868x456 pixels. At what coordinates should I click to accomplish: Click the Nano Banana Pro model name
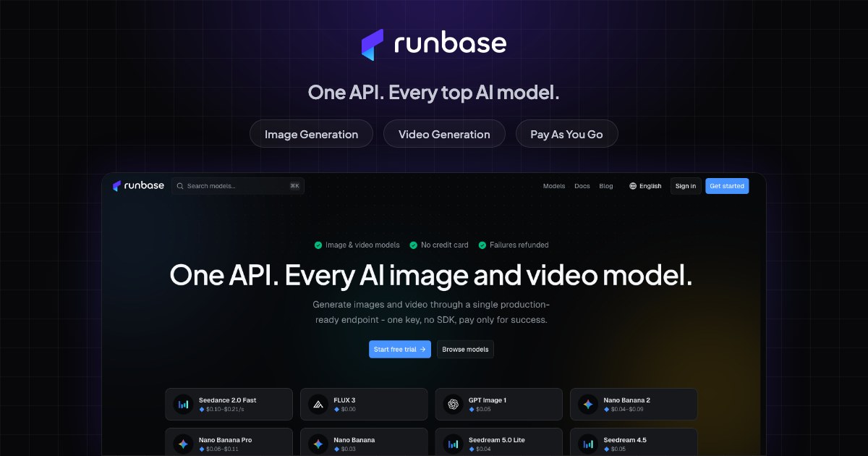point(225,440)
